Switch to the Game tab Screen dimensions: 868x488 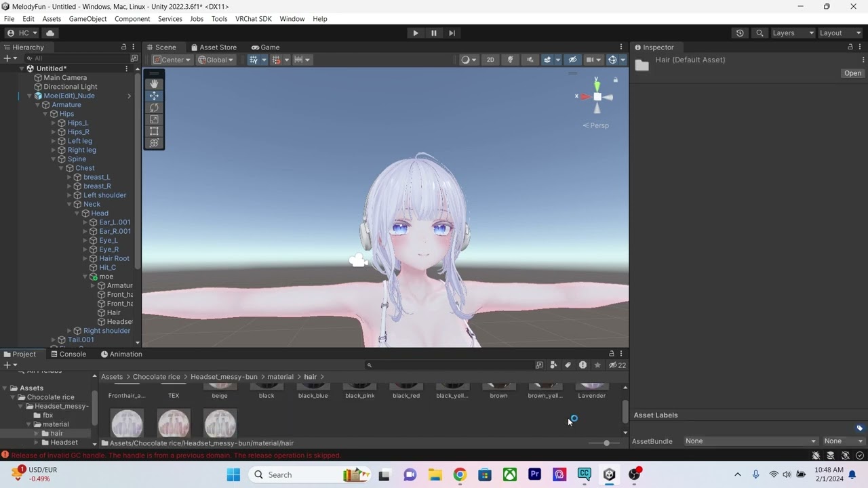pyautogui.click(x=265, y=47)
